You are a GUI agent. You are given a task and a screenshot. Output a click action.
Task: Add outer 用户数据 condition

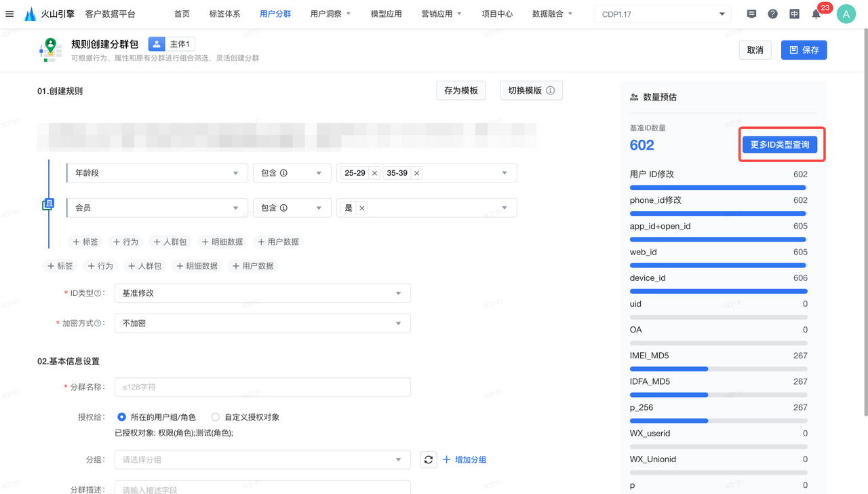253,266
